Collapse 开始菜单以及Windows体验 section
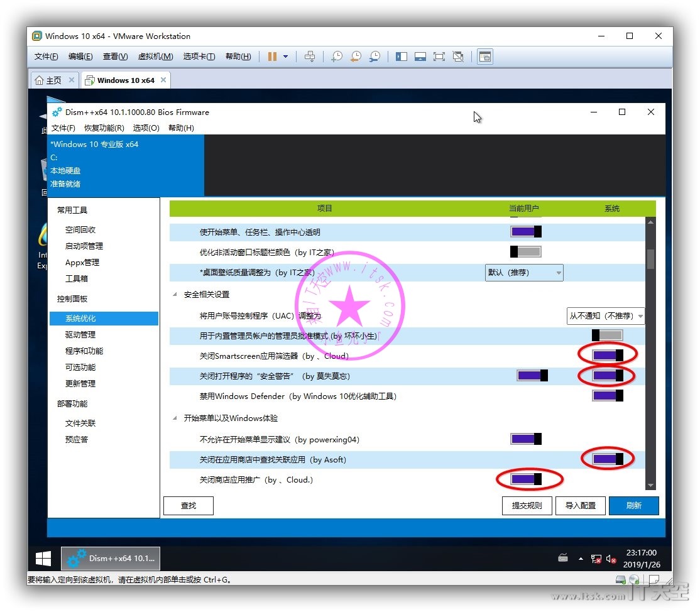Viewport: 700px width, 612px height. (175, 418)
